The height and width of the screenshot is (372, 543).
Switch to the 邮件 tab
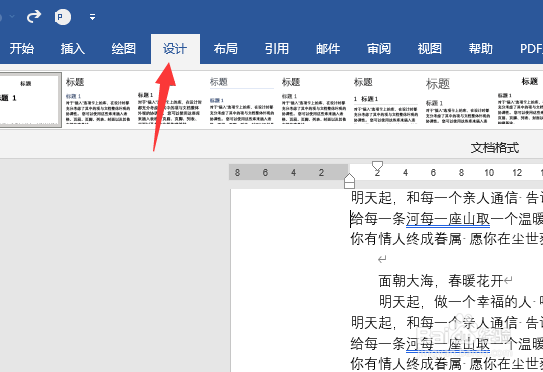pos(328,49)
